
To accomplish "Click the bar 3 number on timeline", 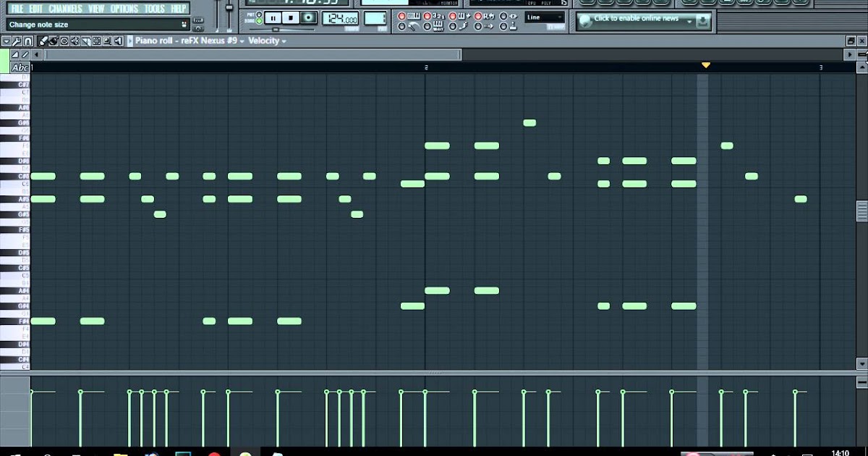I will click(x=821, y=67).
